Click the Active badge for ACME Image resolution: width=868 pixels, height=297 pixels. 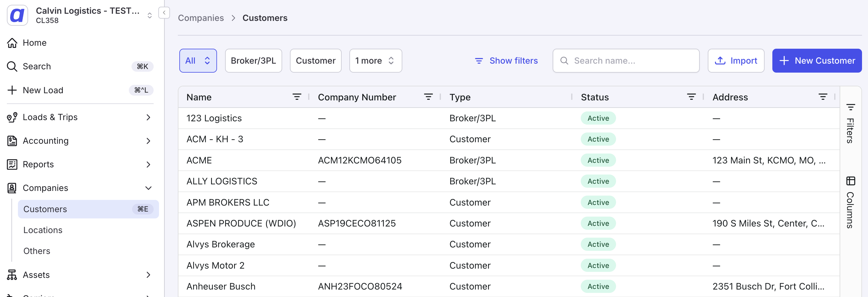[x=598, y=160]
